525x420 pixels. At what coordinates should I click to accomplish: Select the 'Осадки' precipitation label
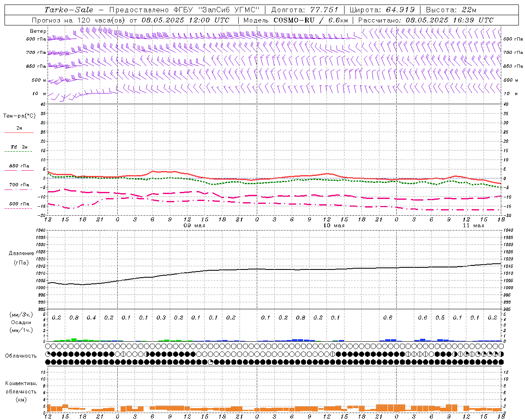click(21, 322)
